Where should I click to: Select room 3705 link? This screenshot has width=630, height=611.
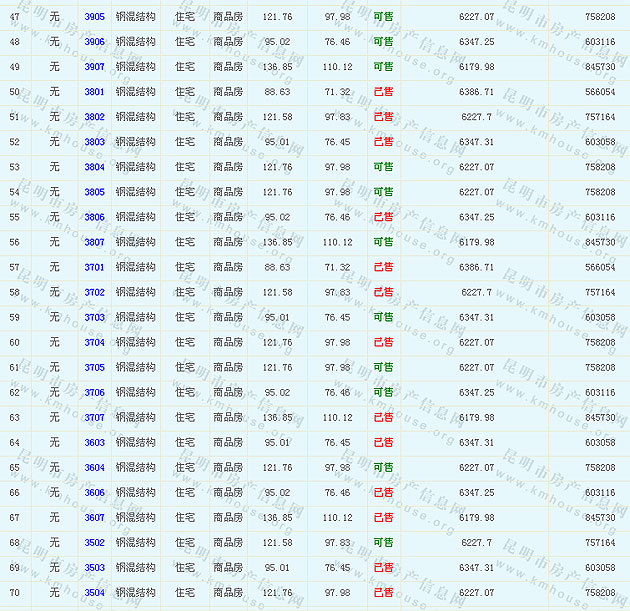point(94,367)
